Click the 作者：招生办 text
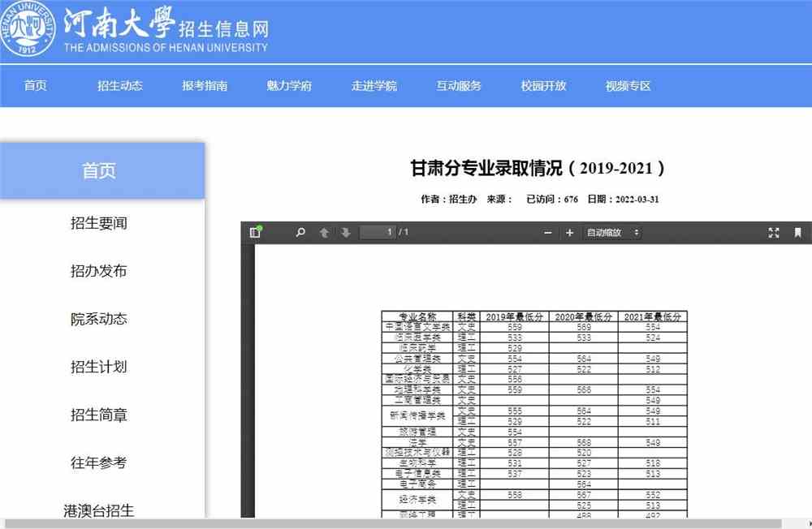 point(448,200)
